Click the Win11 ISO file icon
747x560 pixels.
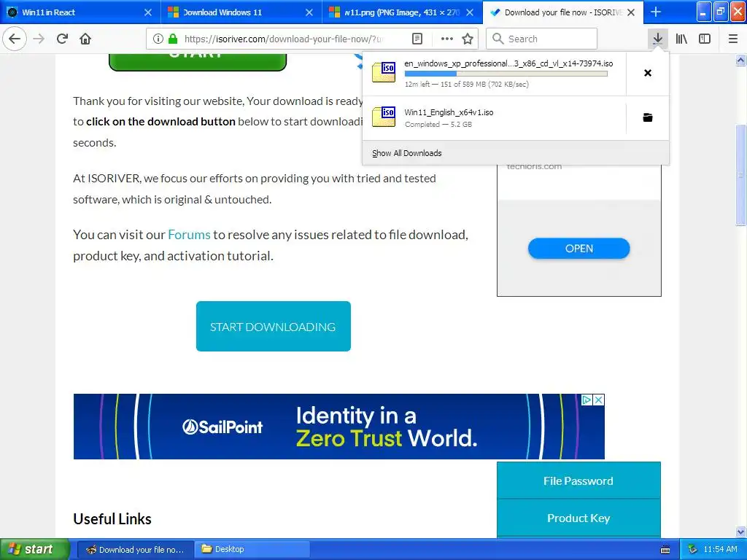point(384,117)
